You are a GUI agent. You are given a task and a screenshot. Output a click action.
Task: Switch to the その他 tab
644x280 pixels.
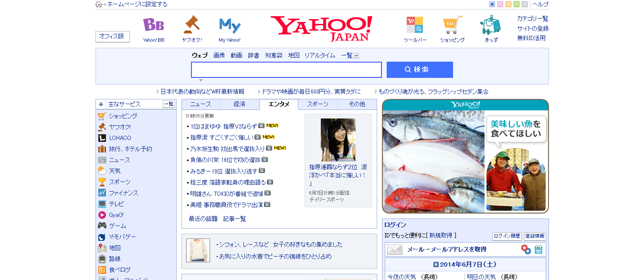click(357, 104)
